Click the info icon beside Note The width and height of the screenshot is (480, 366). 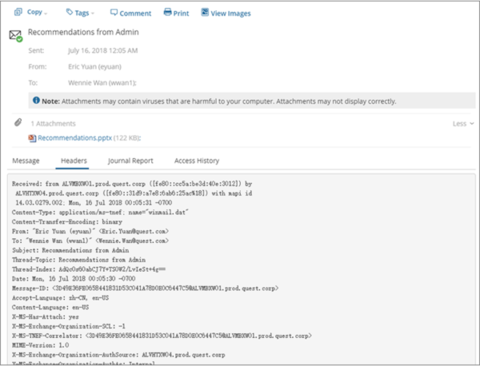36,100
